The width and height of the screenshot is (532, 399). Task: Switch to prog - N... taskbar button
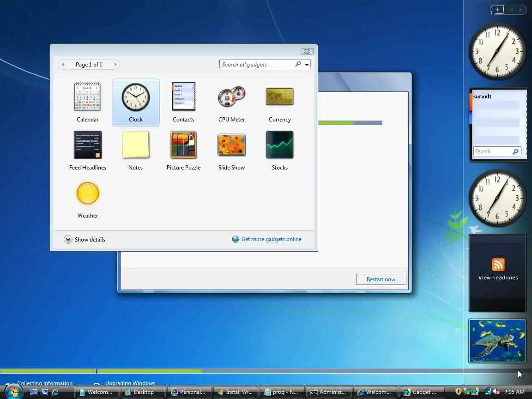pyautogui.click(x=282, y=392)
